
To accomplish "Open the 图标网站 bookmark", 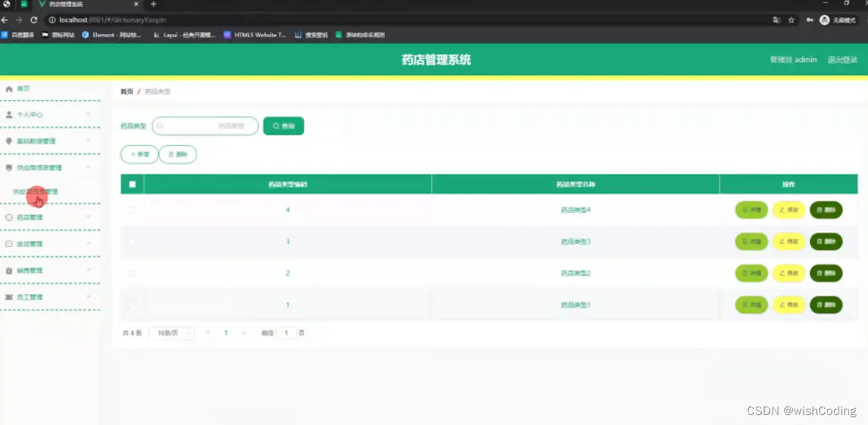I will 58,35.
